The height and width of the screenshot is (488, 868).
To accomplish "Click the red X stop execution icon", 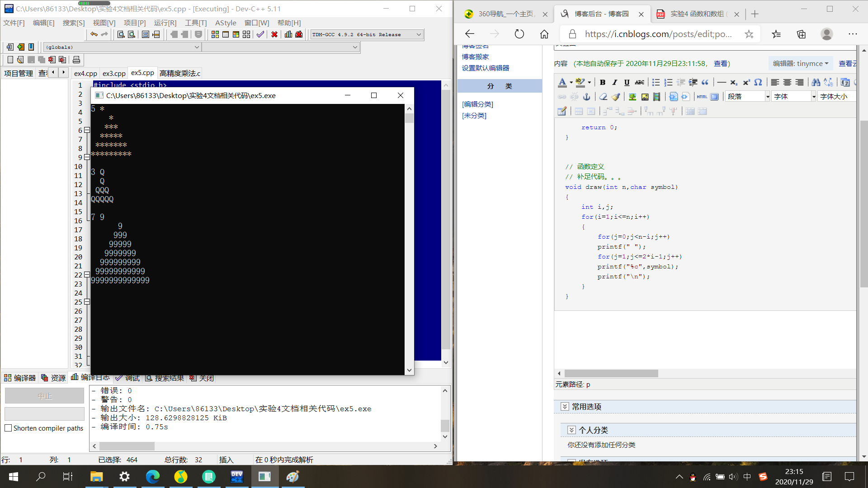I will pyautogui.click(x=274, y=34).
